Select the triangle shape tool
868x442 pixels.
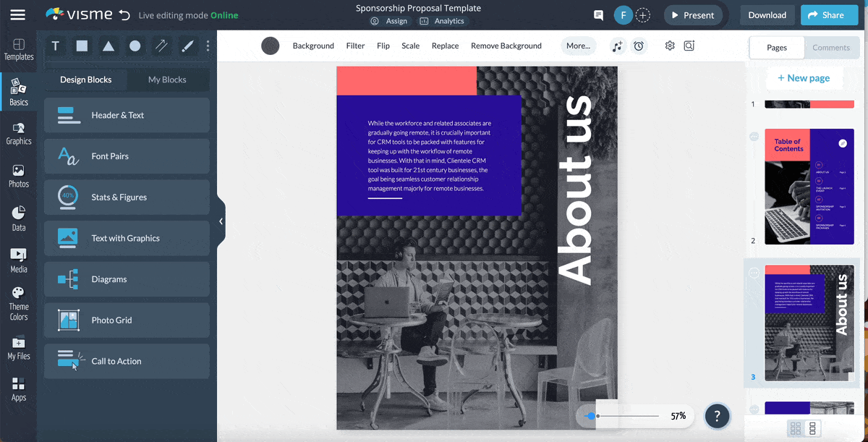(108, 46)
